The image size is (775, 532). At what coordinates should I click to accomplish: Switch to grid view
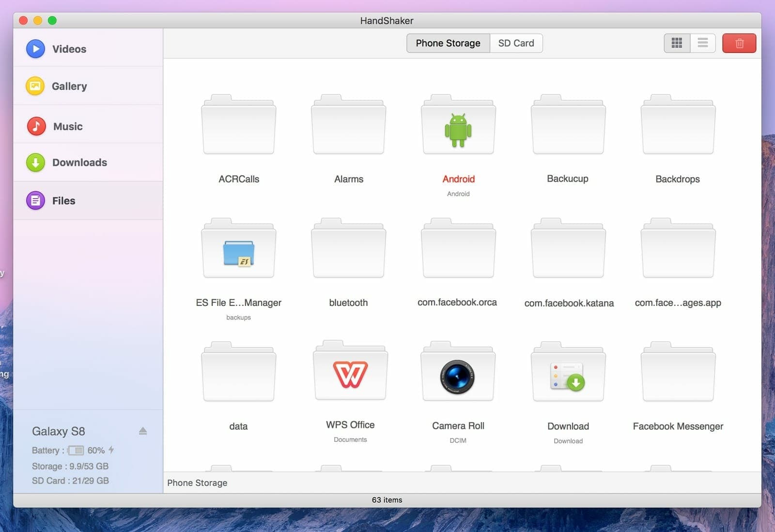click(x=677, y=43)
